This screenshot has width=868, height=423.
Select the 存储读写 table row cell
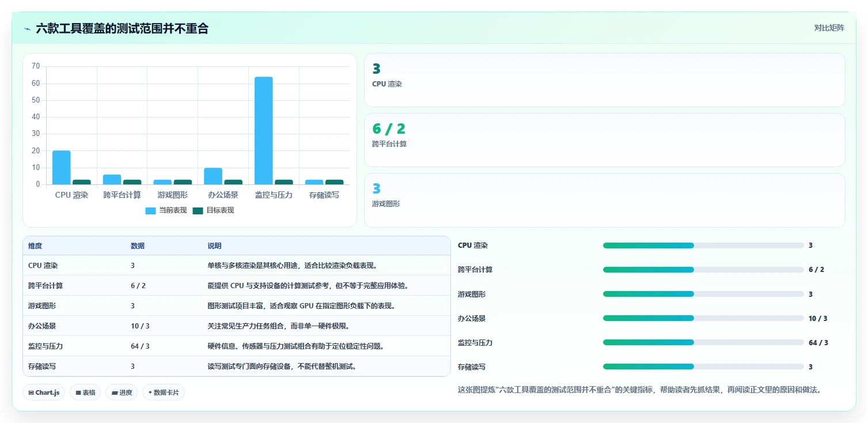(x=42, y=367)
